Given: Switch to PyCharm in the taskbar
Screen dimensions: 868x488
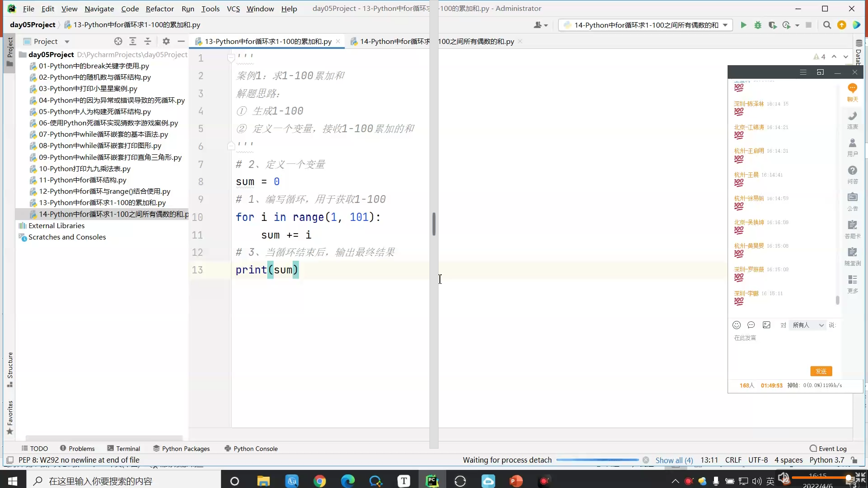Looking at the screenshot, I should (x=432, y=481).
